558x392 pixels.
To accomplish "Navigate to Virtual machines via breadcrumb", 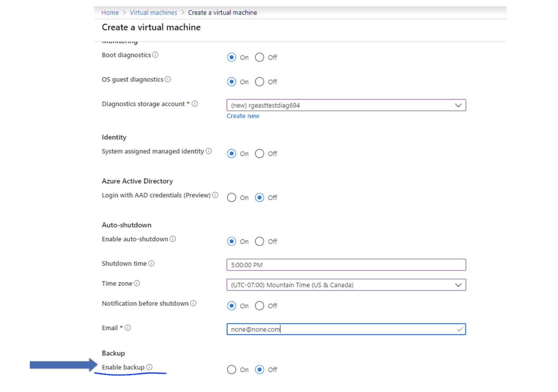I will [153, 12].
